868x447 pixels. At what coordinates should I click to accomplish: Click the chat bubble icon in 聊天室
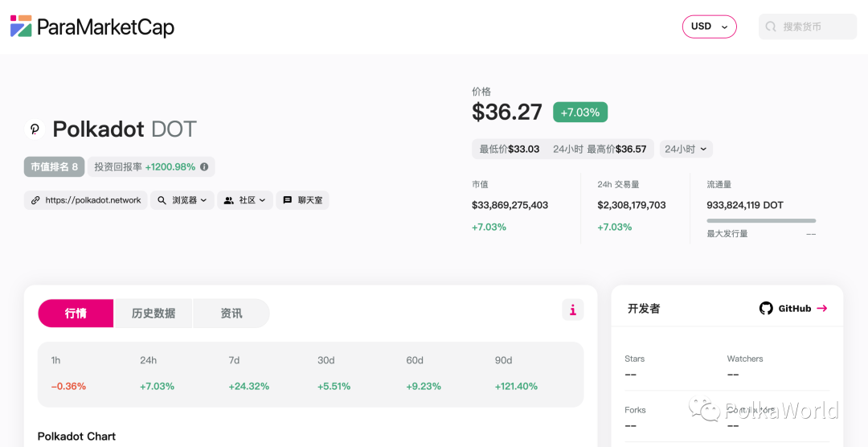(x=287, y=200)
